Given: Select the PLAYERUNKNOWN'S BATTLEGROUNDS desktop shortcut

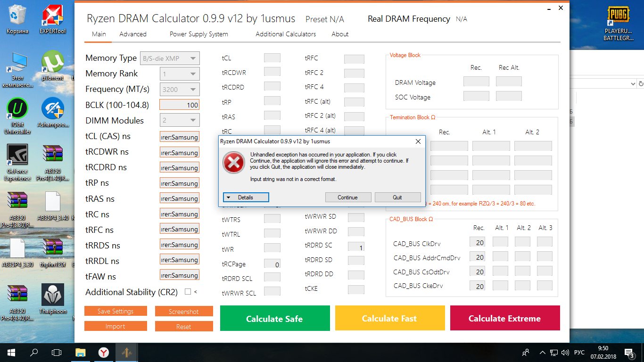Looking at the screenshot, I should 619,23.
